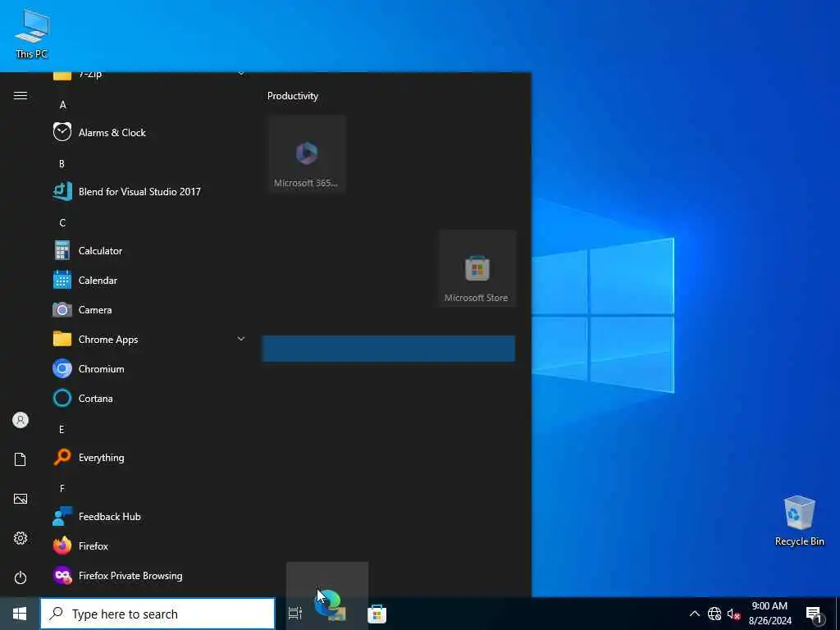Image resolution: width=840 pixels, height=630 pixels.
Task: Click the Windows Start button
Action: pos(20,614)
